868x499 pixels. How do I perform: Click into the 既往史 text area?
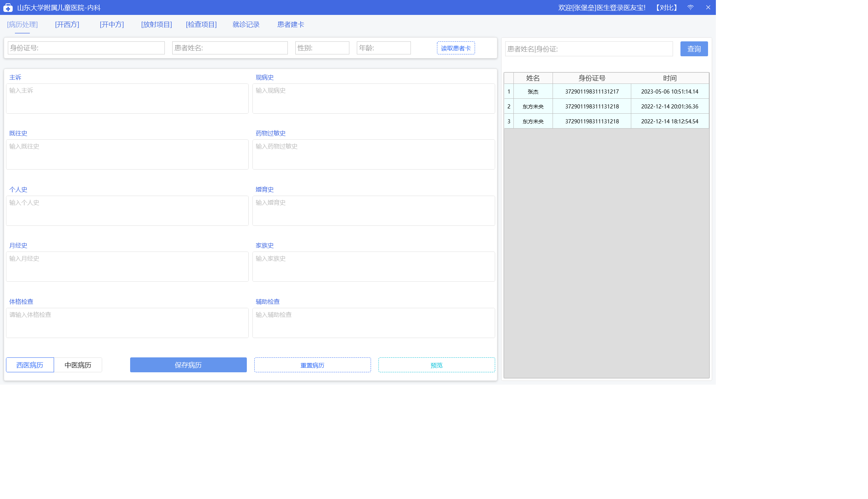click(127, 155)
